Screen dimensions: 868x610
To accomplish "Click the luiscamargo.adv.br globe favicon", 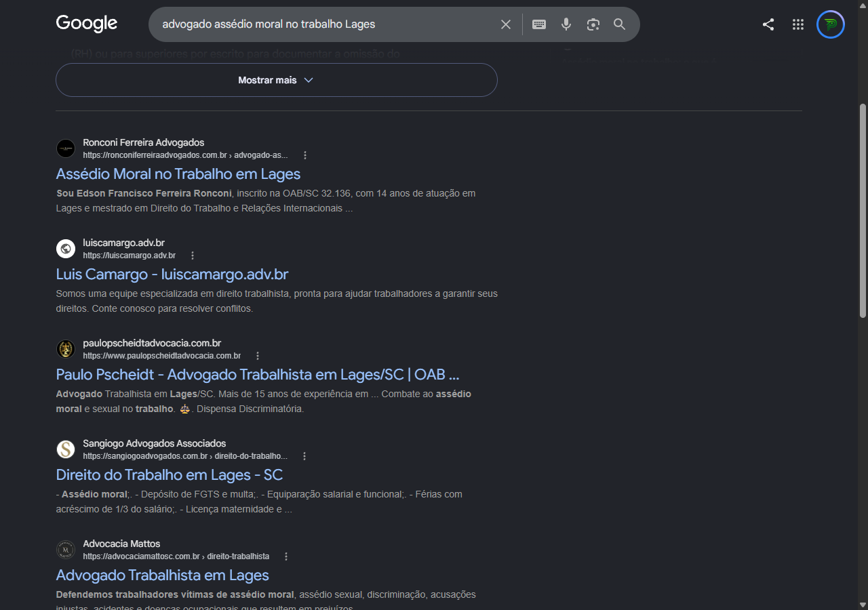I will click(x=66, y=249).
